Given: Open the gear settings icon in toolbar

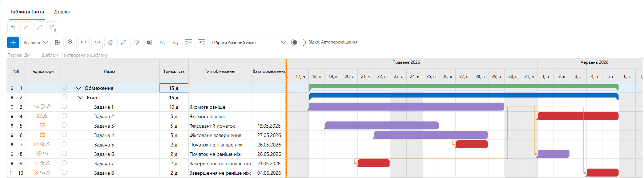Looking at the screenshot, I should tap(110, 42).
